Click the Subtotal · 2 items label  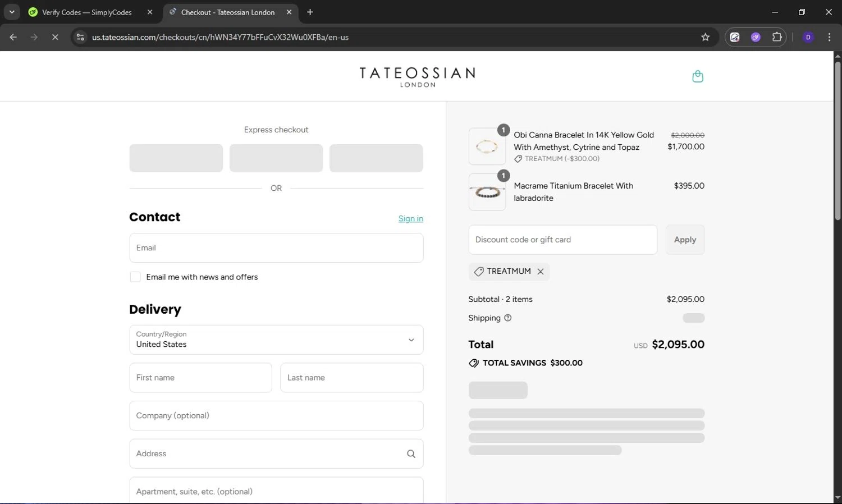click(500, 299)
